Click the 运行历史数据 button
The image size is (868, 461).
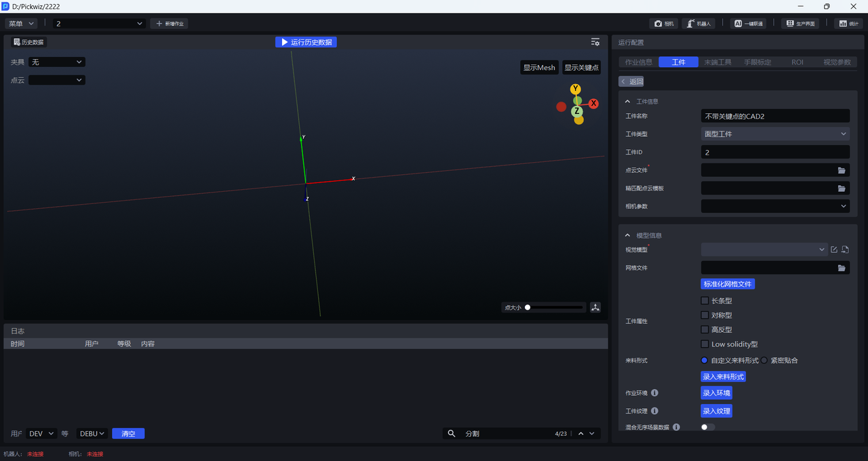(306, 42)
